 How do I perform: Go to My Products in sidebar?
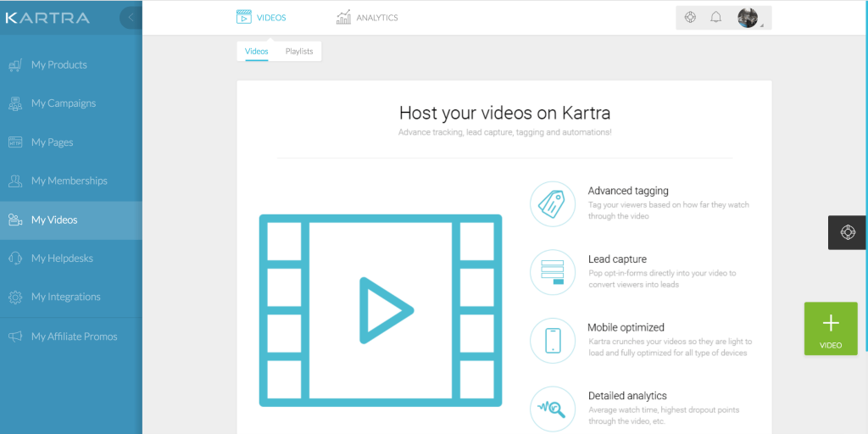click(58, 64)
